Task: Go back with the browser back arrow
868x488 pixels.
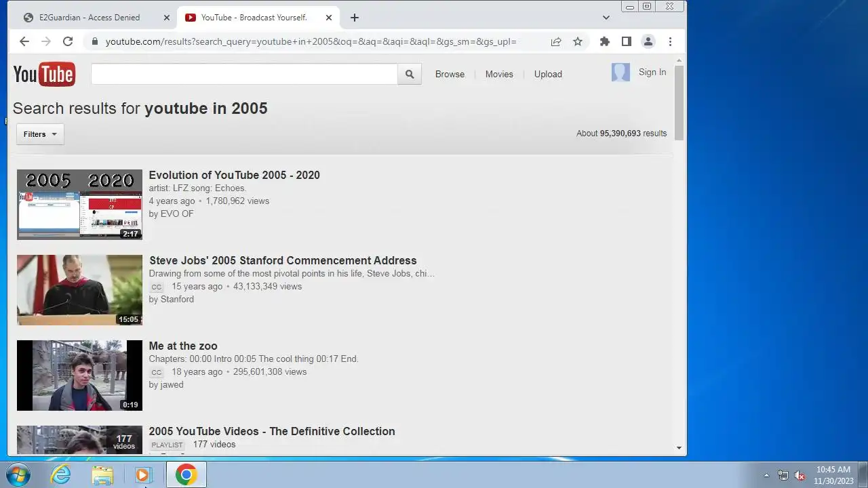Action: tap(24, 41)
